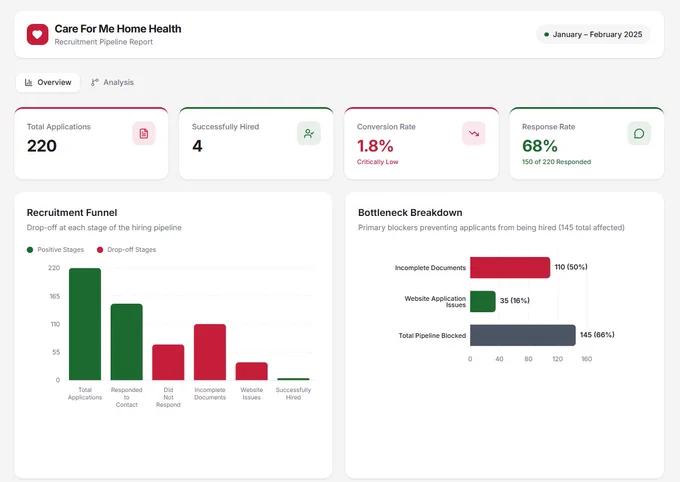Click the Successfully Hired value 4

click(x=197, y=146)
